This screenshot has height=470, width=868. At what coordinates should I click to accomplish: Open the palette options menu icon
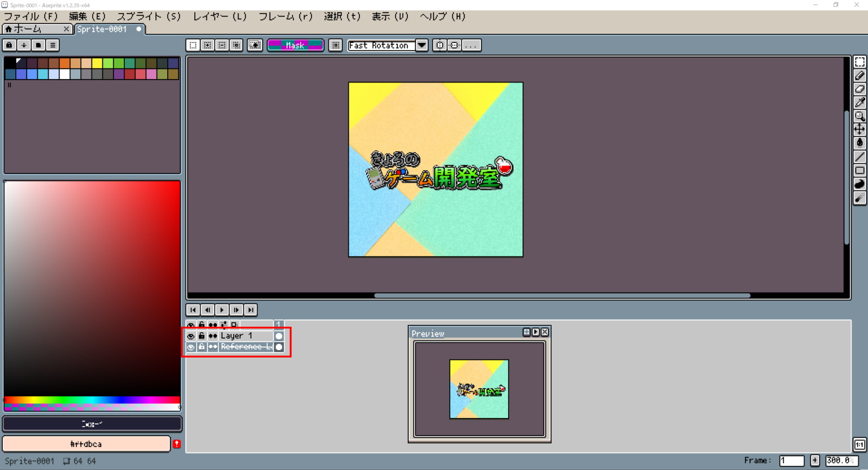pos(53,45)
